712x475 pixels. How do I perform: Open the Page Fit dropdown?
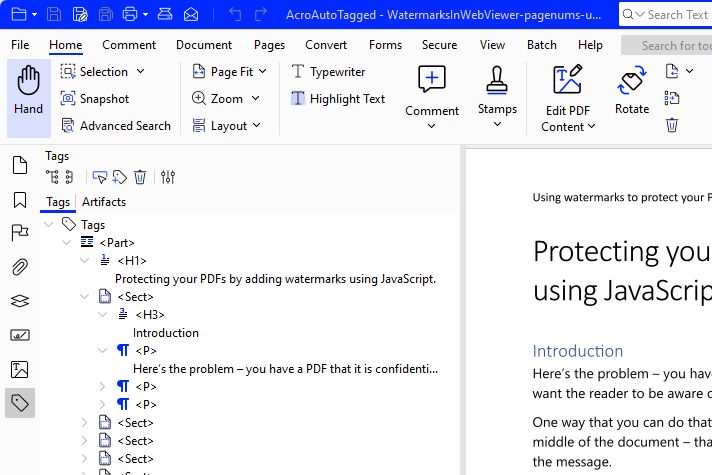(x=263, y=71)
